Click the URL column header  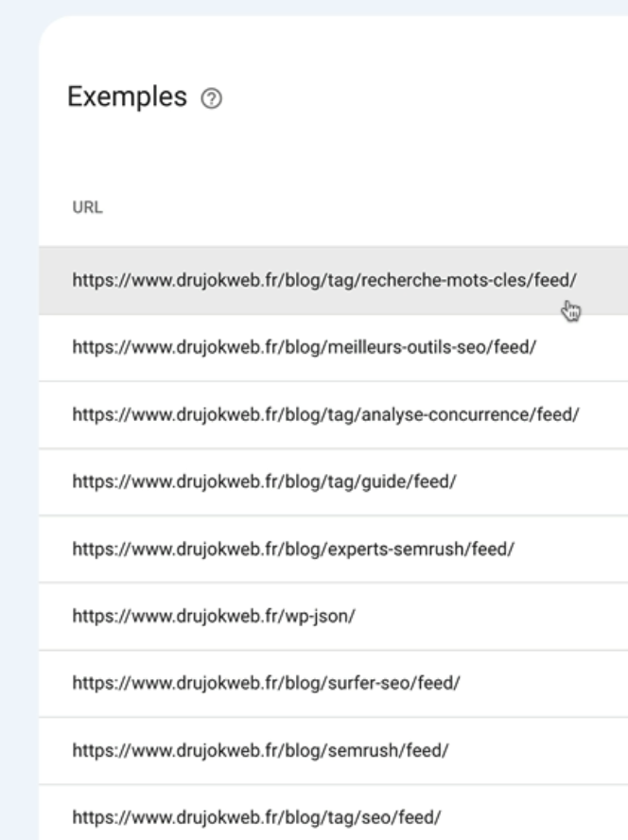click(87, 207)
